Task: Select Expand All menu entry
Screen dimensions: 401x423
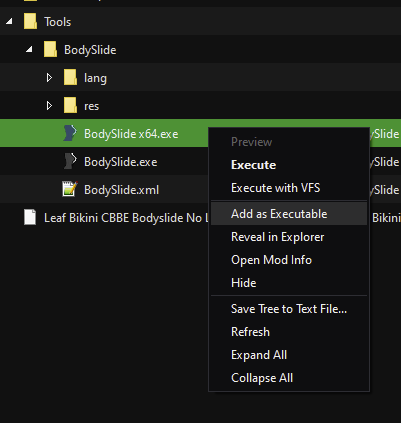Action: (289, 355)
